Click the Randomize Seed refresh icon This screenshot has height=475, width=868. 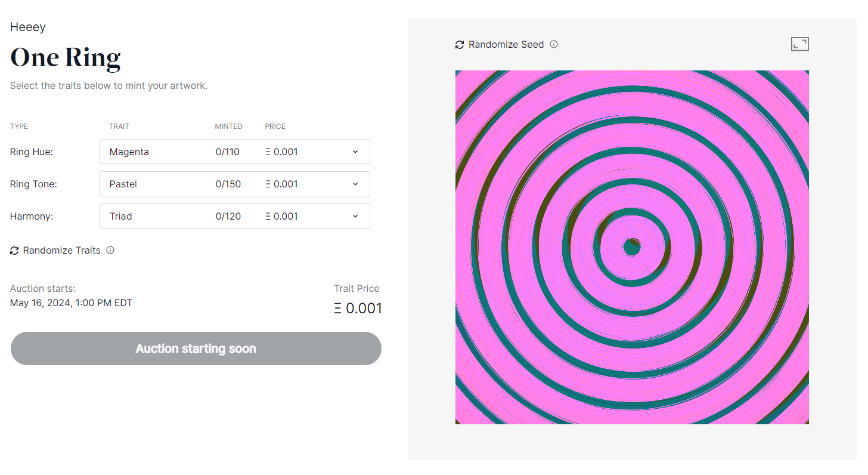tap(460, 45)
